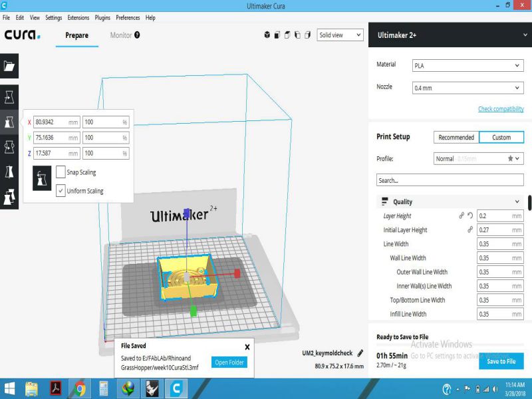This screenshot has width=532, height=399.
Task: Select the Per Model Settings tool
Action: click(9, 197)
